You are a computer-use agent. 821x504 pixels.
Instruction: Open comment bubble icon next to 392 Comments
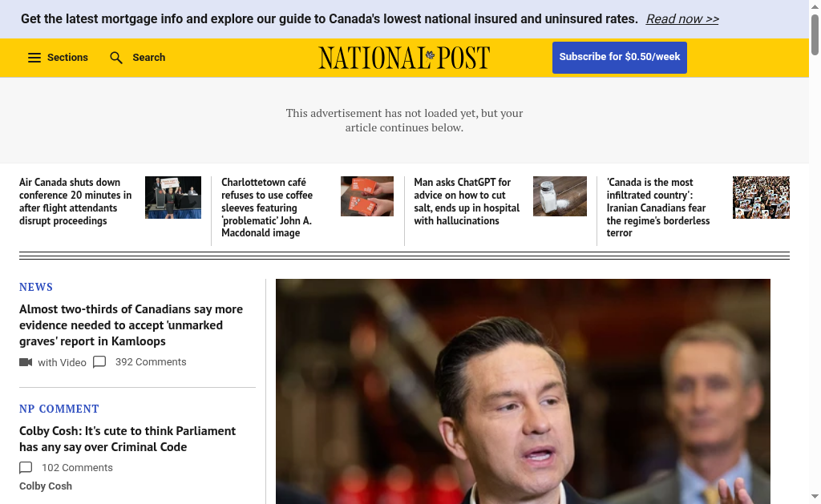click(99, 362)
